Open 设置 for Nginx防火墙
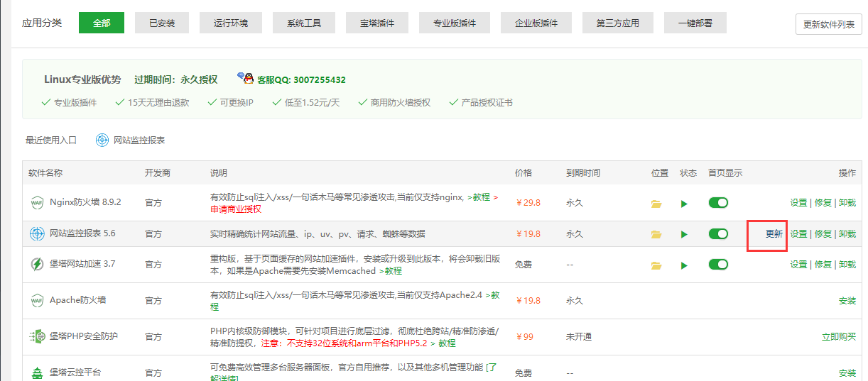 click(798, 203)
